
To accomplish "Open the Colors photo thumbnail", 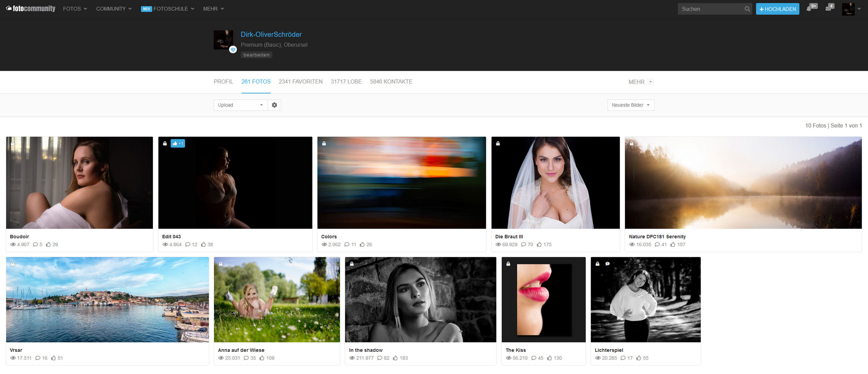I will 401,182.
